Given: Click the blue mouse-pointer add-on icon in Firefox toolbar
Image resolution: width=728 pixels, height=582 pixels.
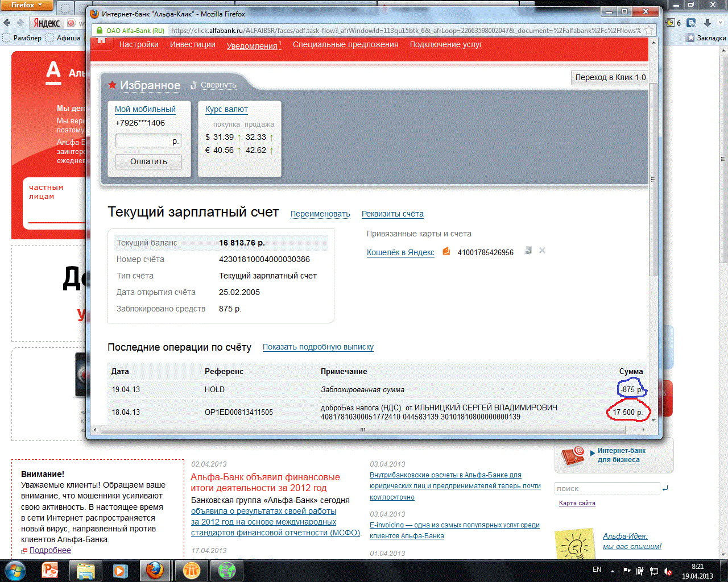Looking at the screenshot, I should (x=692, y=23).
